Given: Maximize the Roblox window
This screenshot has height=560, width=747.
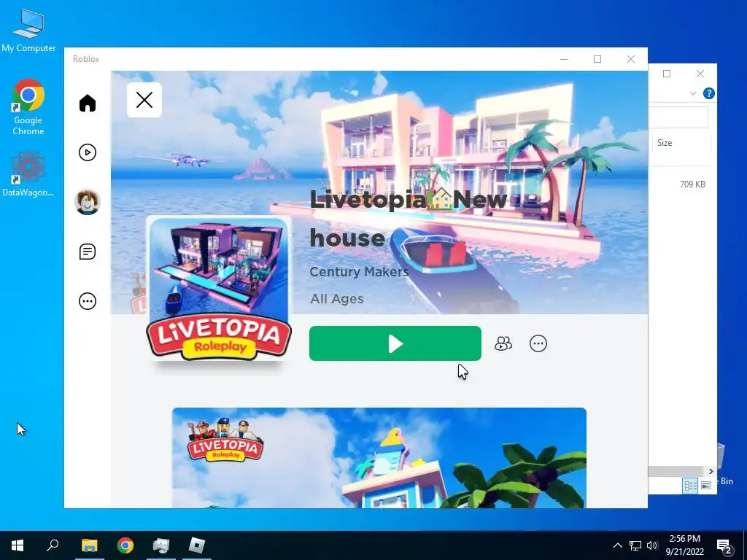Looking at the screenshot, I should [x=597, y=59].
